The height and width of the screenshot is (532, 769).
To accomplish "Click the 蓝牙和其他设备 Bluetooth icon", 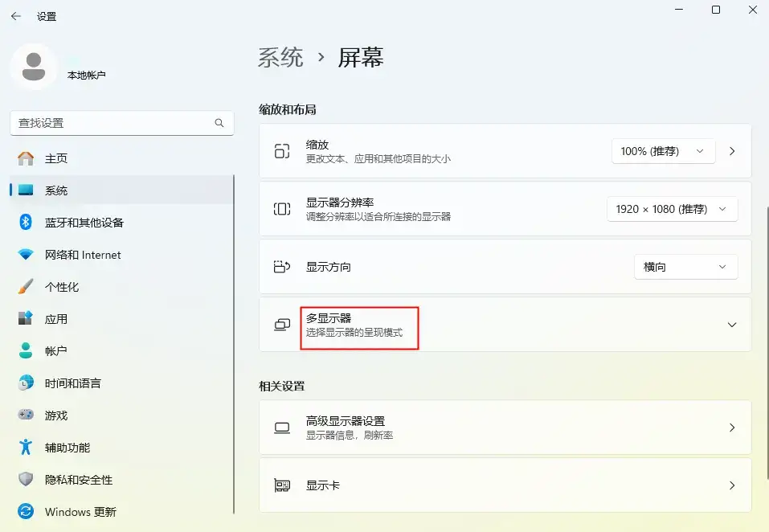I will pos(27,223).
